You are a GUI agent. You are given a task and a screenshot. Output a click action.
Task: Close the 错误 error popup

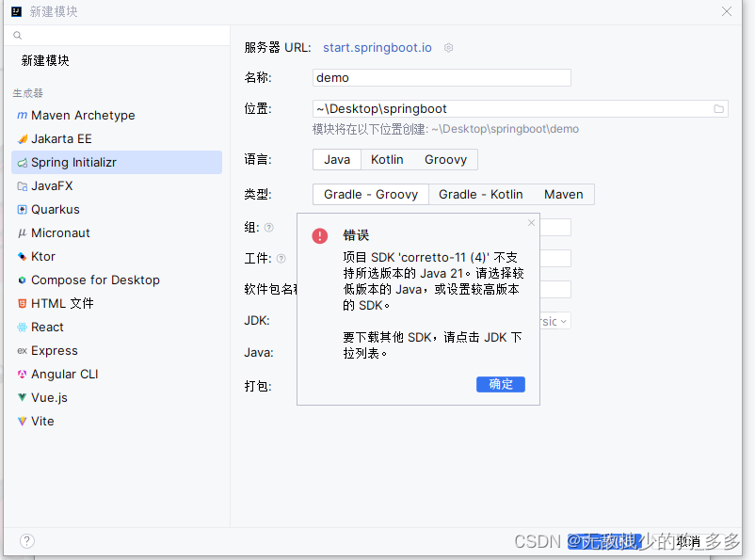[531, 222]
